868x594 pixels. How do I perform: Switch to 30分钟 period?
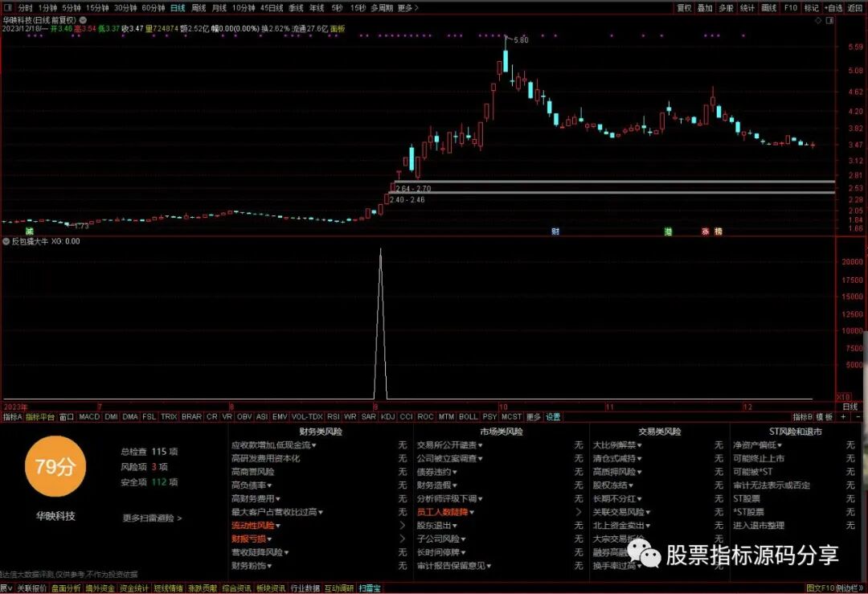click(125, 8)
